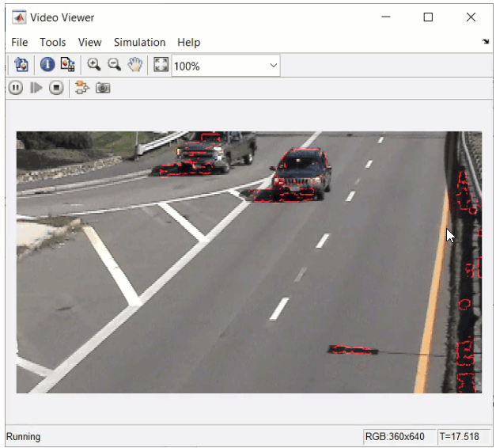Click Maintain Fit to Window icon
This screenshot has width=496, height=448.
[x=161, y=65]
